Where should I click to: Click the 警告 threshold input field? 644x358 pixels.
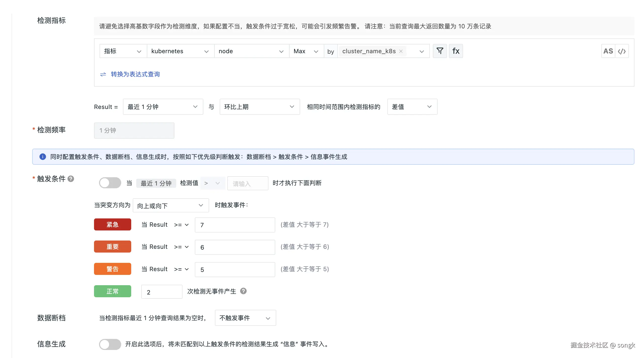tap(235, 269)
